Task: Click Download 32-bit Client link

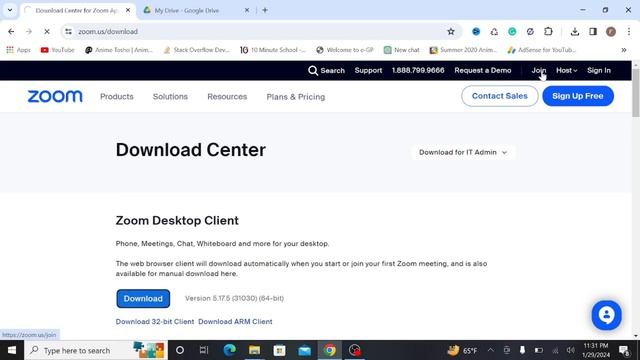Action: (155, 322)
